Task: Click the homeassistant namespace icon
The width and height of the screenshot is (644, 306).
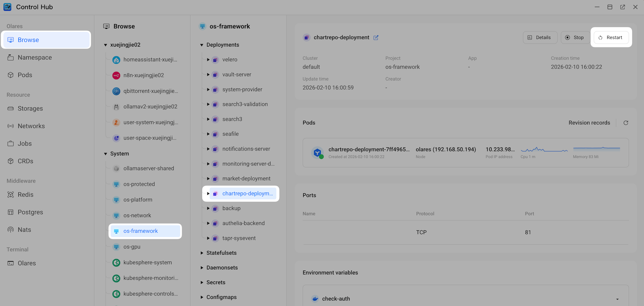Action: pyautogui.click(x=116, y=60)
